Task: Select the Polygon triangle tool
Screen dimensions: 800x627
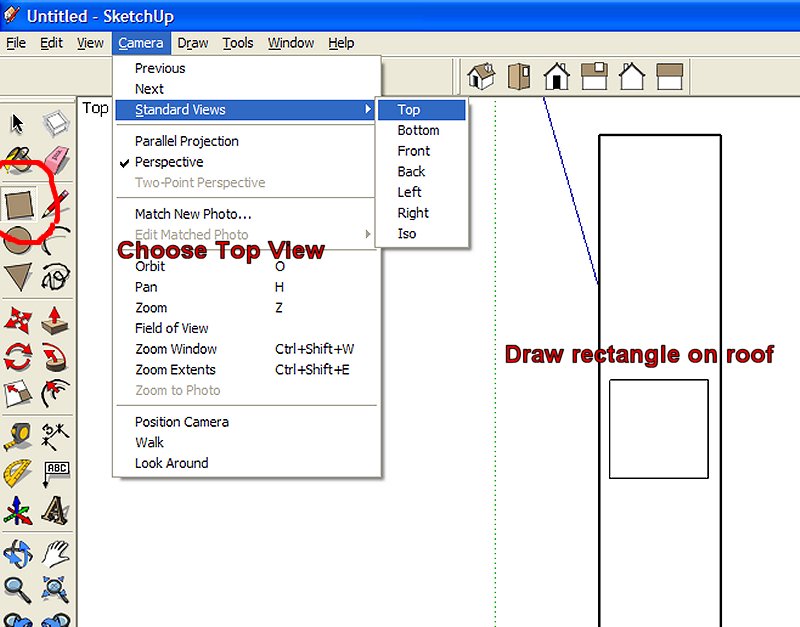Action: 18,277
